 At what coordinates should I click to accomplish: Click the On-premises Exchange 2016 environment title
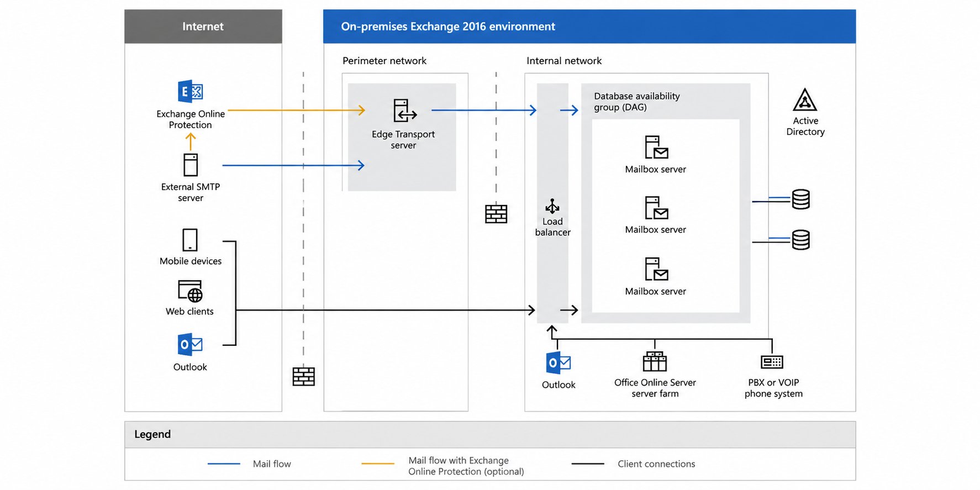[448, 27]
